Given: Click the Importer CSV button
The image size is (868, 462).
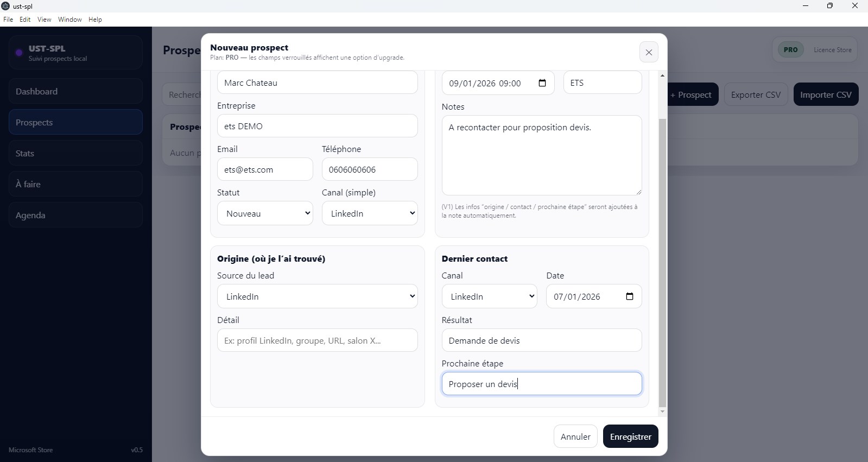Looking at the screenshot, I should (x=826, y=94).
